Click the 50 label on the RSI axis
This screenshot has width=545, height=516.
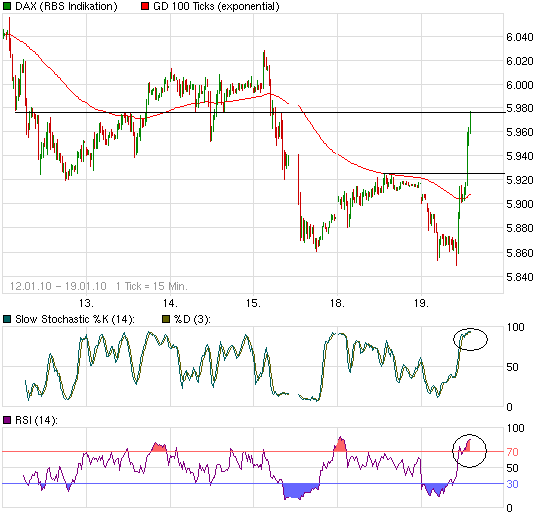(512, 468)
